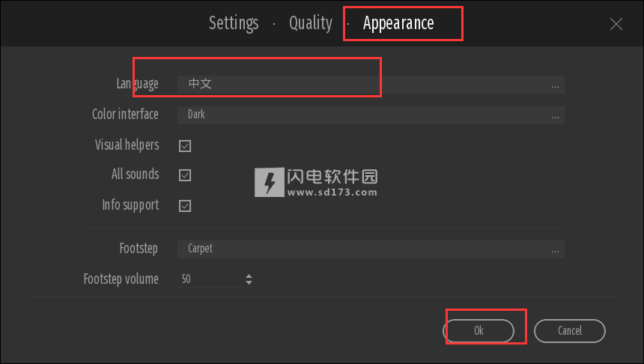
Task: Click the www.sd173.com watermark link
Action: coord(332,192)
